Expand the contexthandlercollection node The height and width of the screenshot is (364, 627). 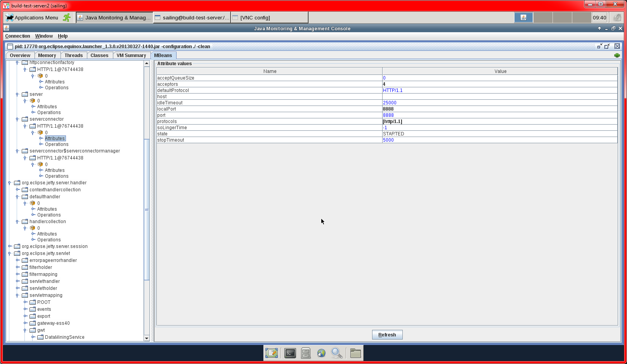tap(17, 190)
